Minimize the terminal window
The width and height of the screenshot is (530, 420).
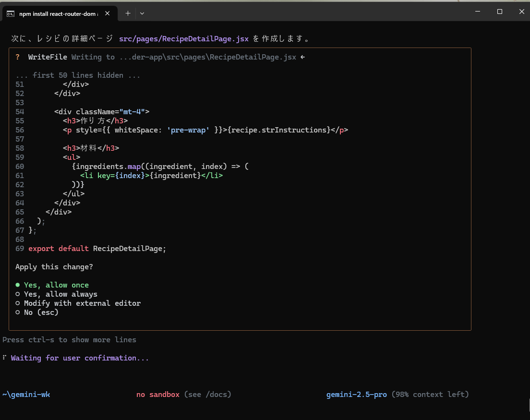tap(477, 12)
